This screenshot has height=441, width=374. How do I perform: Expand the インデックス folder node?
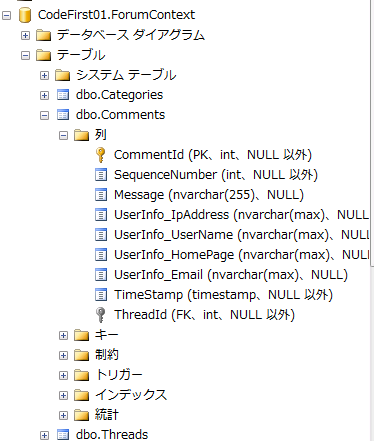coord(63,395)
